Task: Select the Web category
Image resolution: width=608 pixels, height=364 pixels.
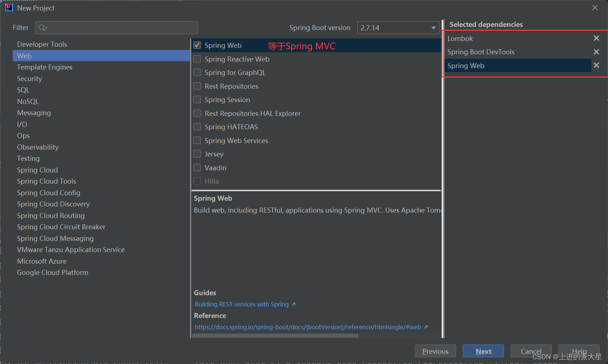Action: [101, 56]
